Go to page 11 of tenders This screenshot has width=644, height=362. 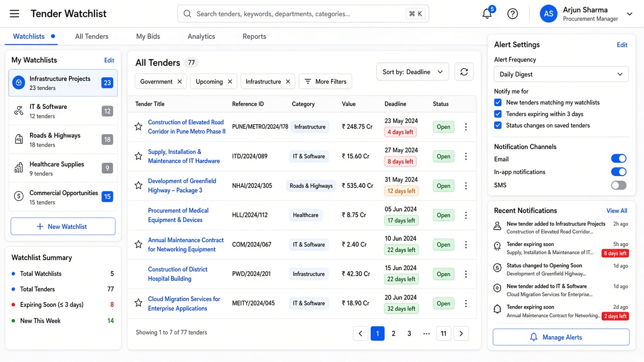[x=443, y=333]
